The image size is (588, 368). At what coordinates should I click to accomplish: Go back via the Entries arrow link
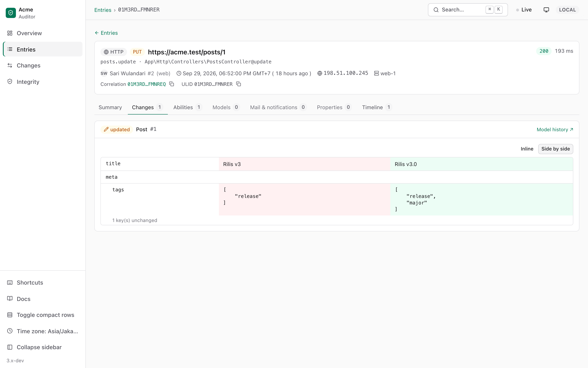pos(106,33)
